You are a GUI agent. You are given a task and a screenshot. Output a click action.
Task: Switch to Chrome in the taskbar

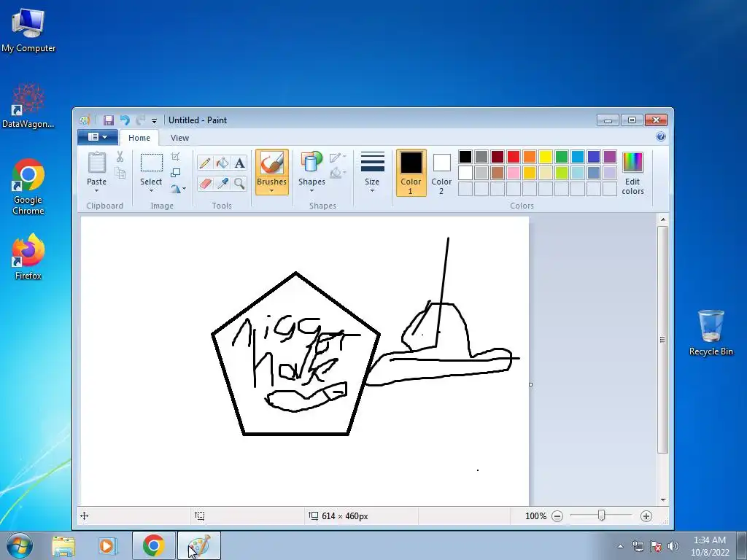coord(153,545)
